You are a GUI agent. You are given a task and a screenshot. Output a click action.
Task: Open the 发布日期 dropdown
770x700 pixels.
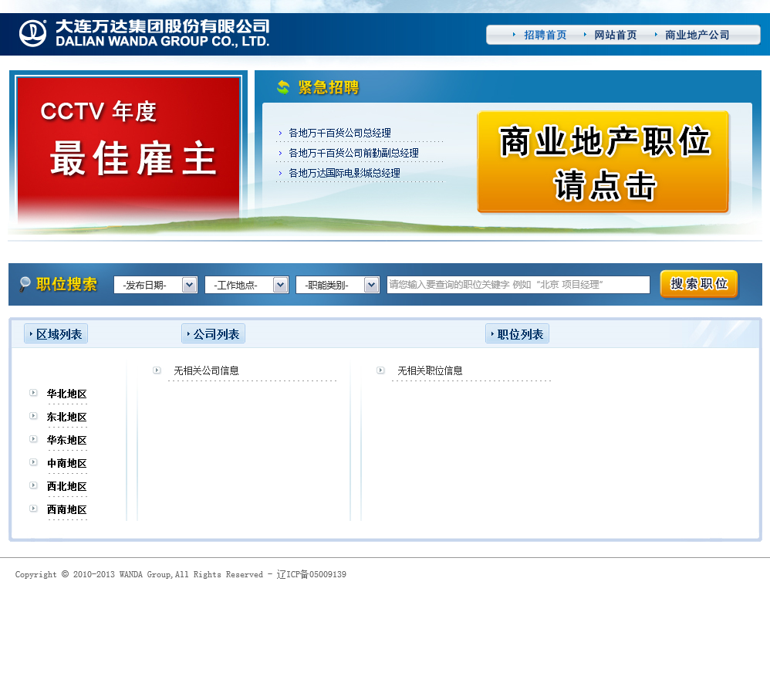(156, 285)
